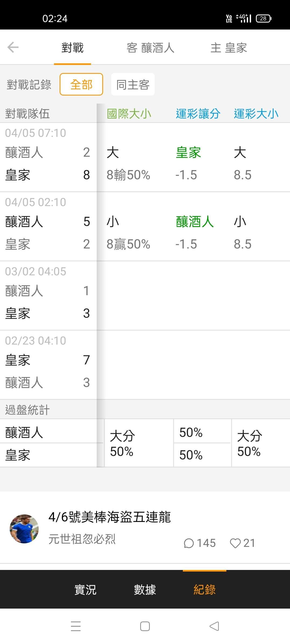Image resolution: width=290 pixels, height=644 pixels.
Task: Select the 紀錄 bottom tab
Action: [205, 590]
